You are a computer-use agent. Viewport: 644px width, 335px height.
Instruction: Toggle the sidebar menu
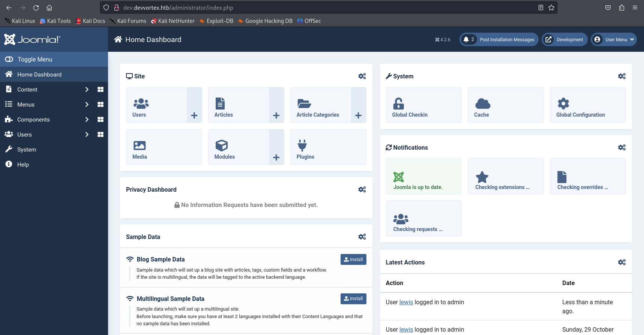[x=54, y=59]
